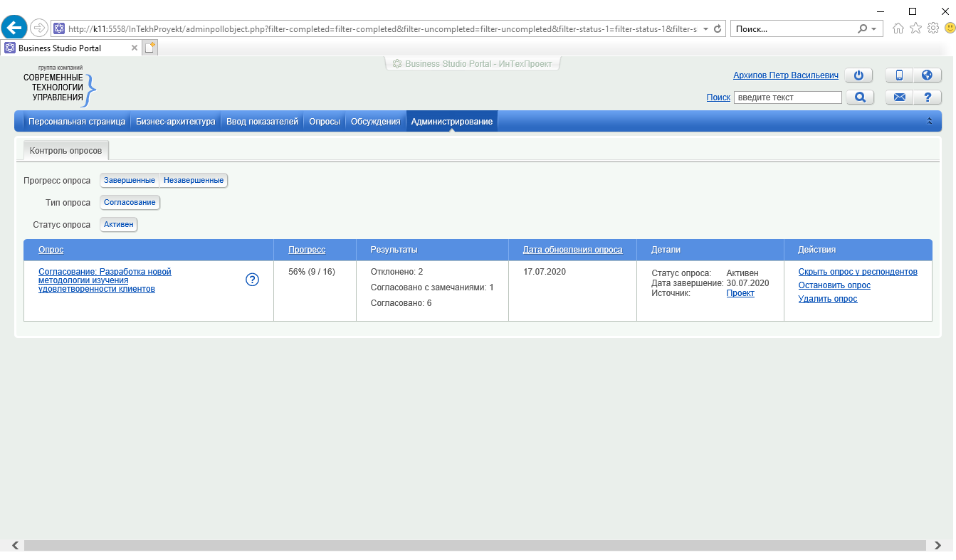Open the mobile version phone icon
956x560 pixels.
pyautogui.click(x=899, y=75)
